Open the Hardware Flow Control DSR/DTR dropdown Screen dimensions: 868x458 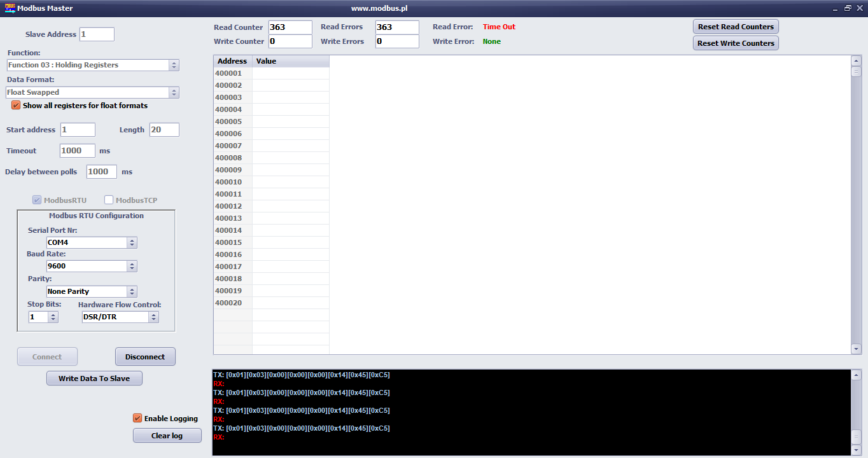(120, 317)
